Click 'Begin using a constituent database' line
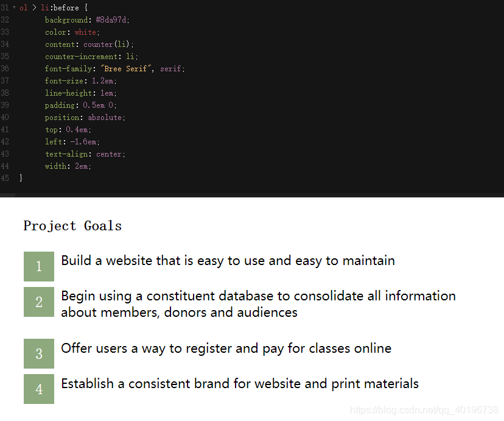 pyautogui.click(x=259, y=296)
